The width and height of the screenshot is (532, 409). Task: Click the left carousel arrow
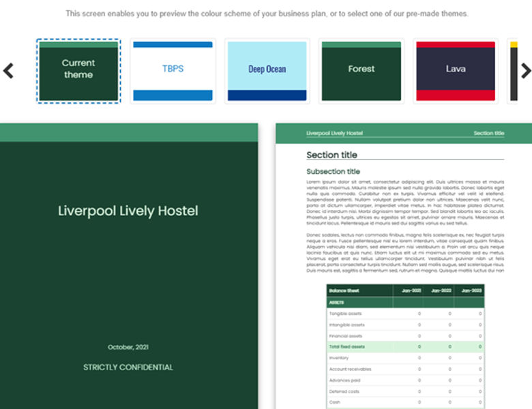pyautogui.click(x=8, y=70)
